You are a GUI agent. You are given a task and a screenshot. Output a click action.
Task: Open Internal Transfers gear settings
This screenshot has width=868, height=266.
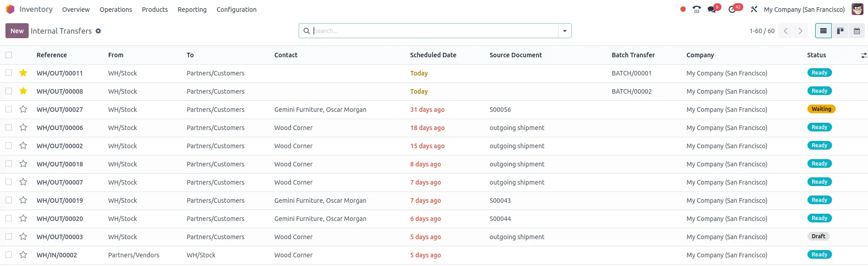(98, 31)
